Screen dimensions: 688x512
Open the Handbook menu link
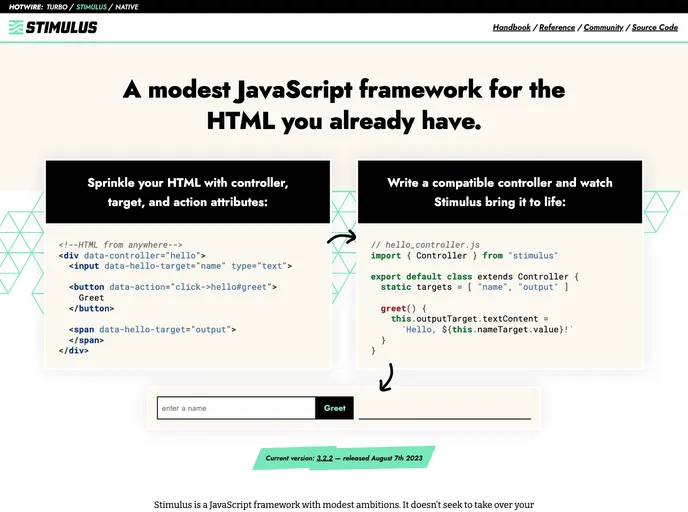tap(512, 27)
